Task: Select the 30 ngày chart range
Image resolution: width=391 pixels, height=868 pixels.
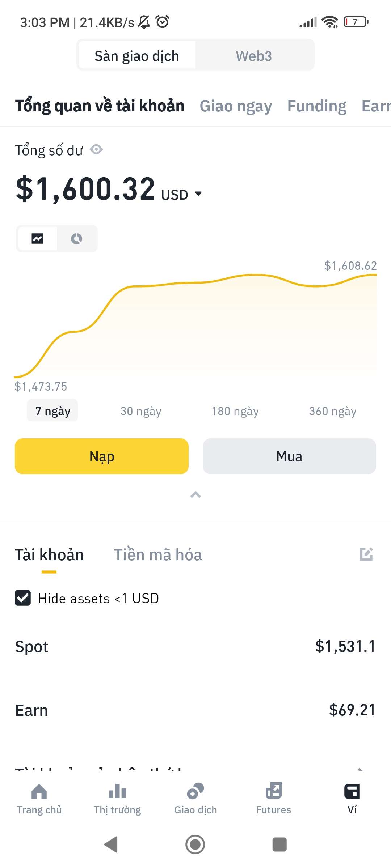Action: click(141, 411)
